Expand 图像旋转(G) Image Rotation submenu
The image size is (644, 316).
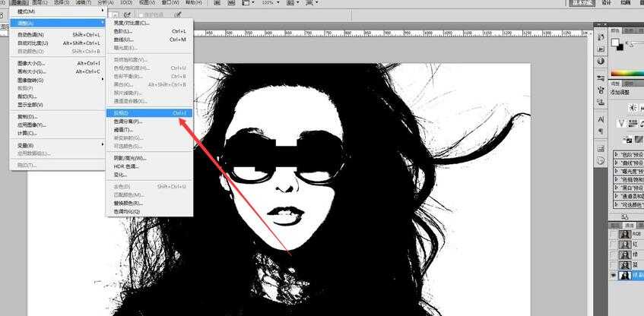tap(58, 80)
